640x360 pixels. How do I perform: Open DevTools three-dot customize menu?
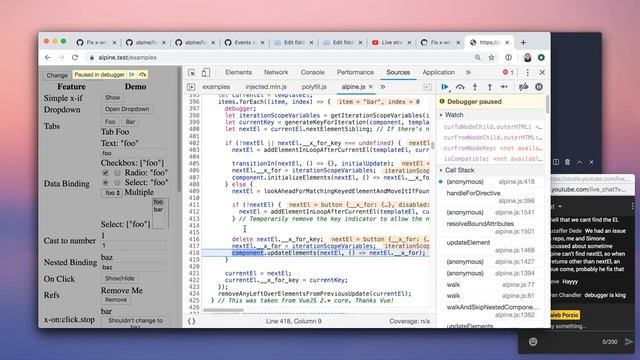pyautogui.click(x=527, y=72)
